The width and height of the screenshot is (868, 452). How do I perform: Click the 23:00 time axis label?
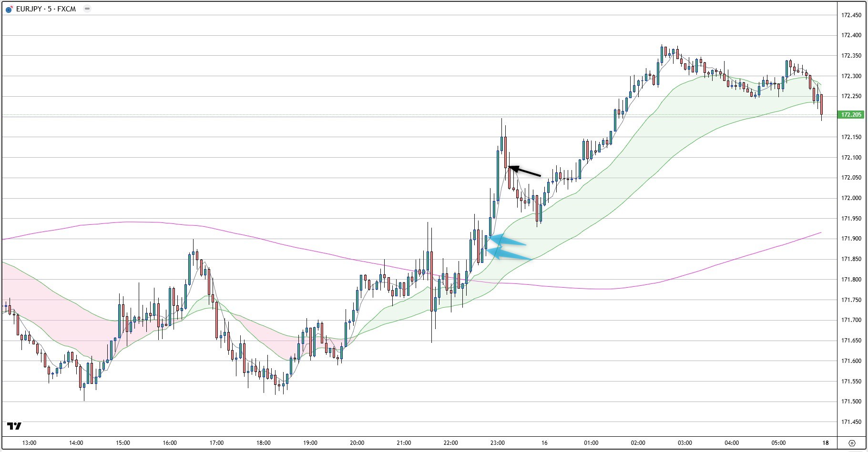pyautogui.click(x=497, y=443)
